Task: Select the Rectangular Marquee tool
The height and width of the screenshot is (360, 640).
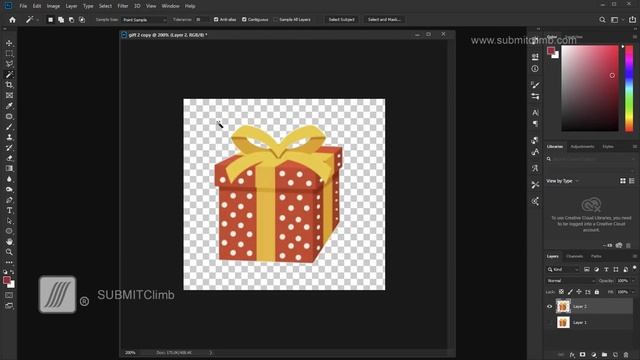Action: click(9, 53)
